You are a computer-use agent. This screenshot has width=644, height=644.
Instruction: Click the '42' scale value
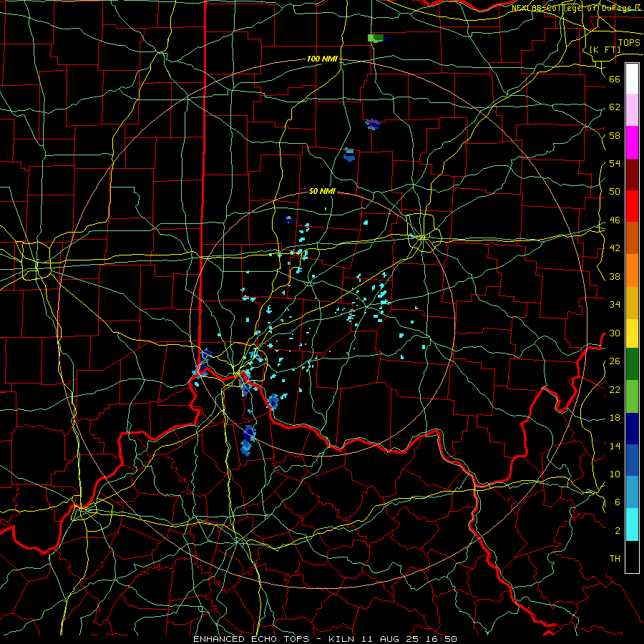615,248
